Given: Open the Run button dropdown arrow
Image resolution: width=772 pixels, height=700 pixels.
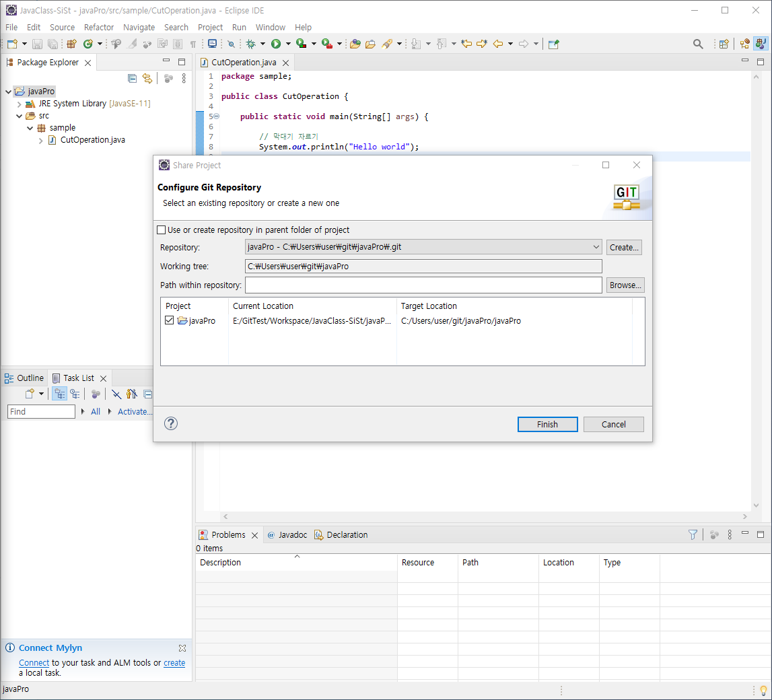Looking at the screenshot, I should pos(289,44).
